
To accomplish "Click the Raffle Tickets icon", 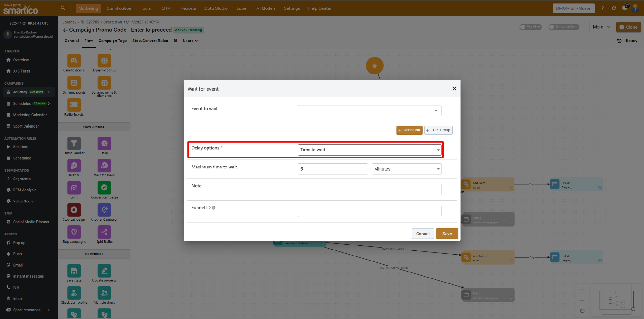I will (74, 105).
